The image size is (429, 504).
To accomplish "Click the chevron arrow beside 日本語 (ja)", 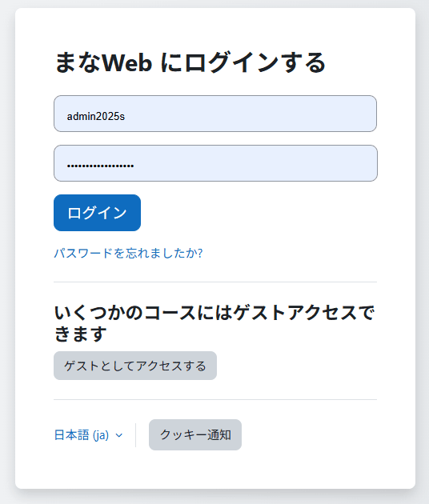I will coord(119,435).
